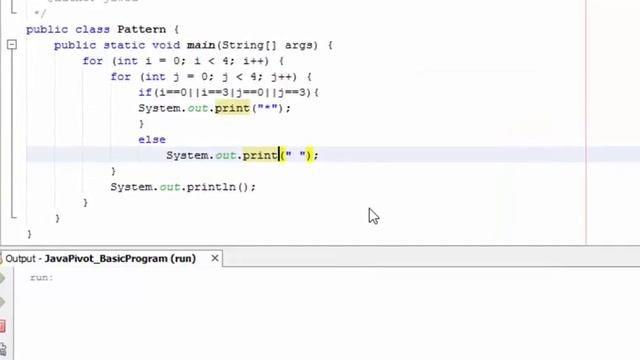This screenshot has width=640, height=360.
Task: Click the "run:" line in Output
Action: (42, 278)
